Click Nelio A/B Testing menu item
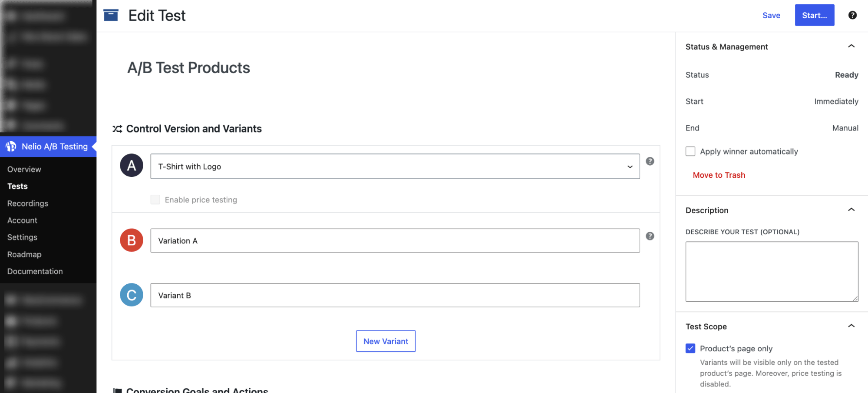This screenshot has height=393, width=868. (x=48, y=147)
